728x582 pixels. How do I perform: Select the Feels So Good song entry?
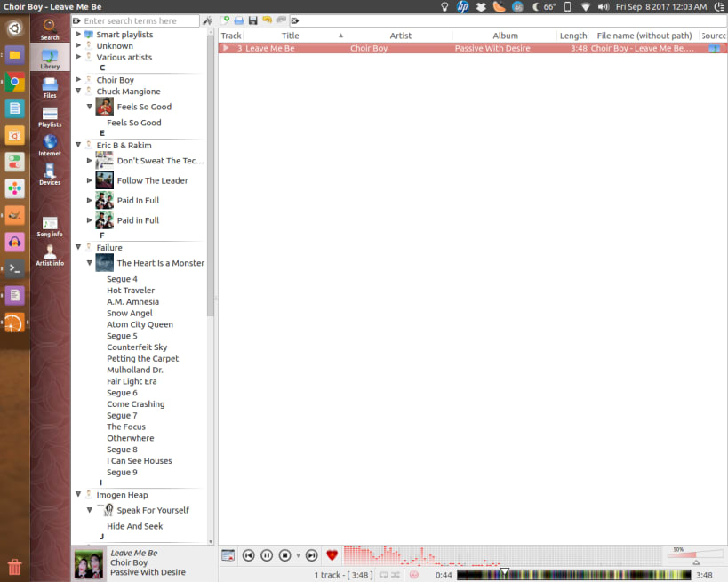[133, 123]
